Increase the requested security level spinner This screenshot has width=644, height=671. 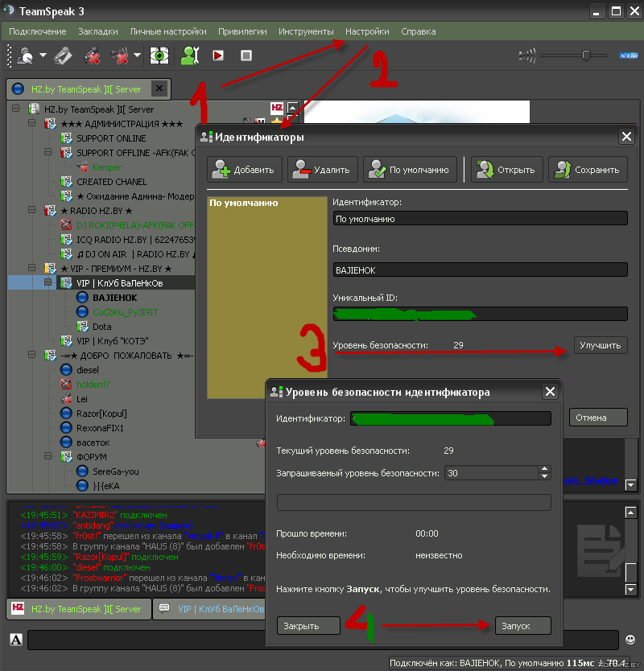tap(544, 469)
